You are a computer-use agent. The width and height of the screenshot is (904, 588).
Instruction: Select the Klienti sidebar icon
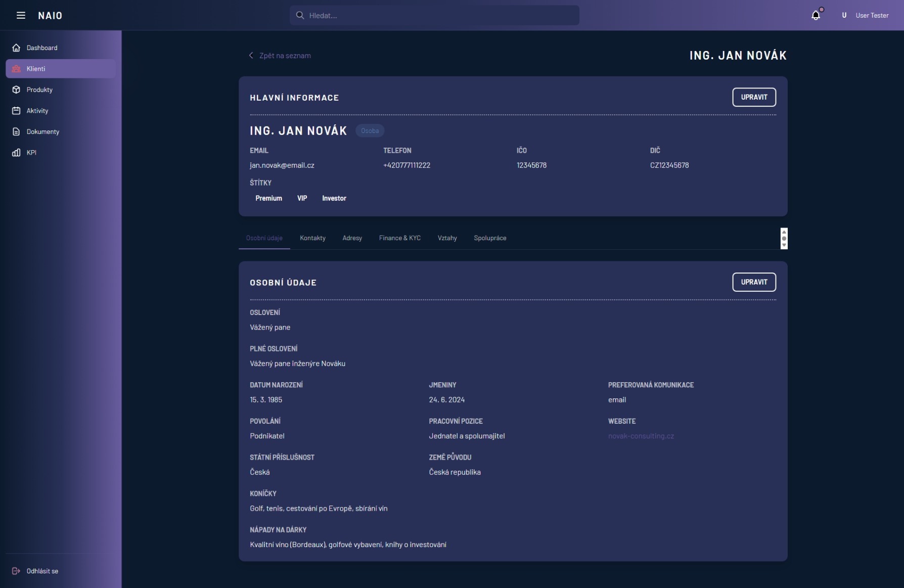[x=16, y=69]
